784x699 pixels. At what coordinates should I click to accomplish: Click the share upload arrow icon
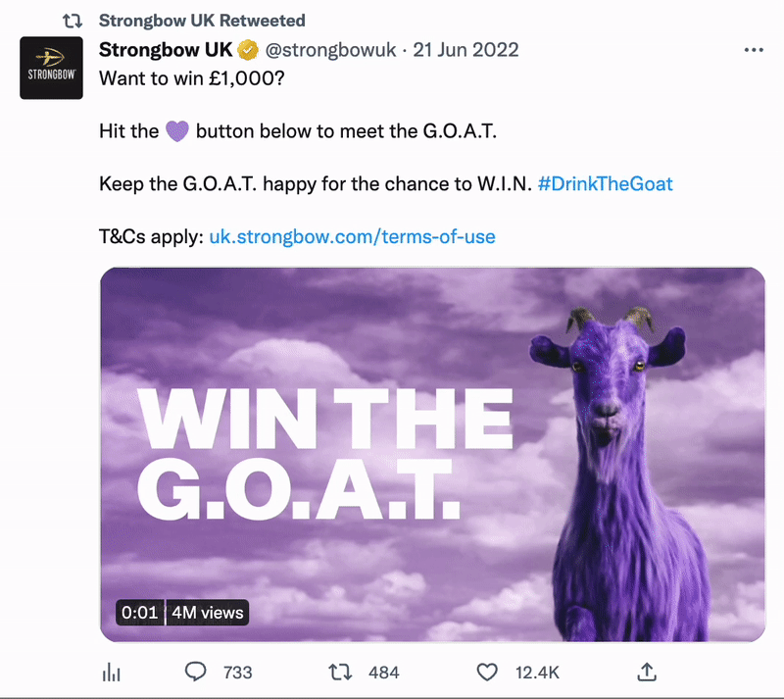pyautogui.click(x=647, y=672)
